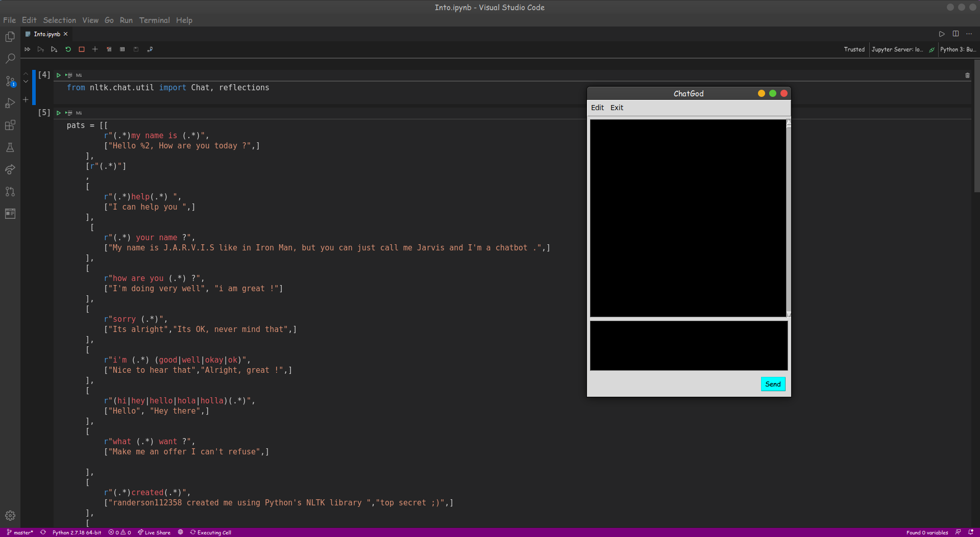980x537 pixels.
Task: Open the Source Control view with badge
Action: coord(10,81)
